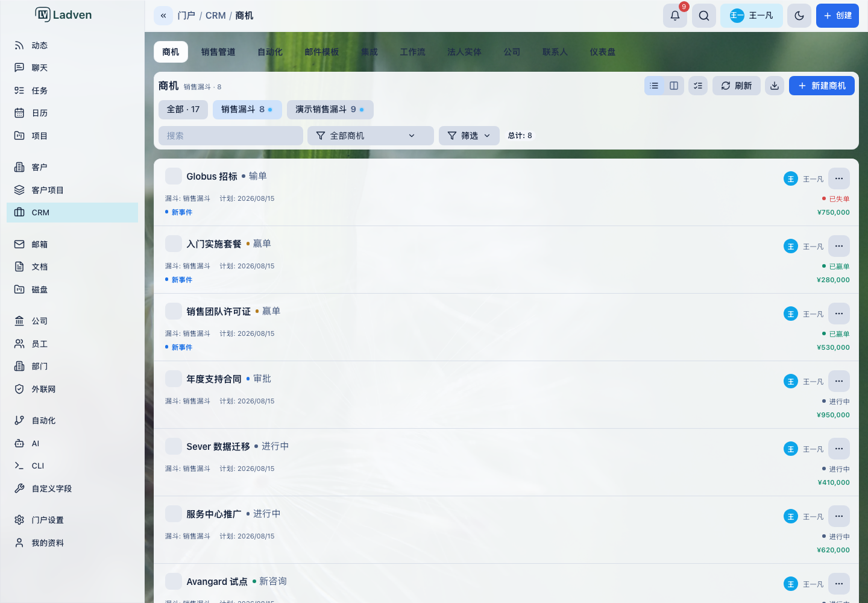Open 聊天 in sidebar
The width and height of the screenshot is (868, 603).
72,68
